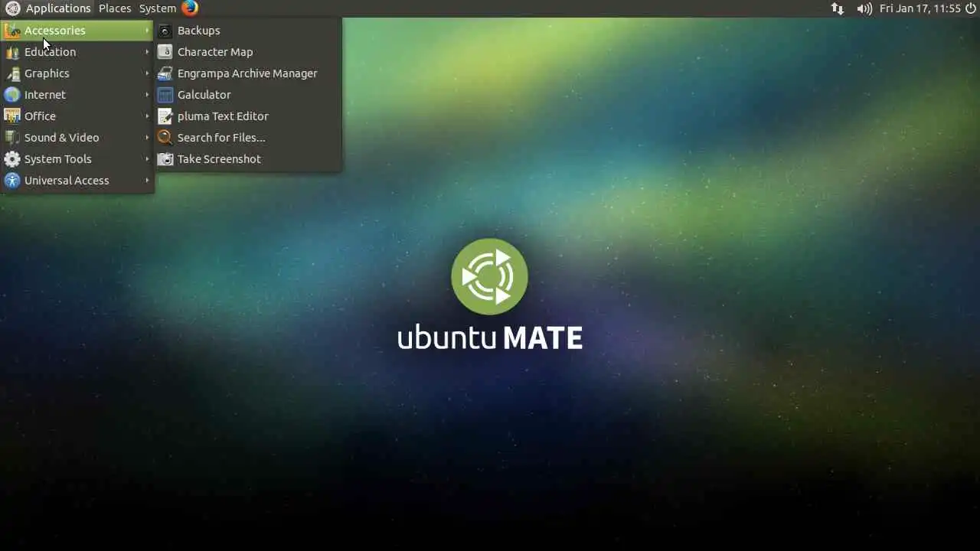Click the Calculator icon
Viewport: 980px width, 551px height.
coord(165,95)
